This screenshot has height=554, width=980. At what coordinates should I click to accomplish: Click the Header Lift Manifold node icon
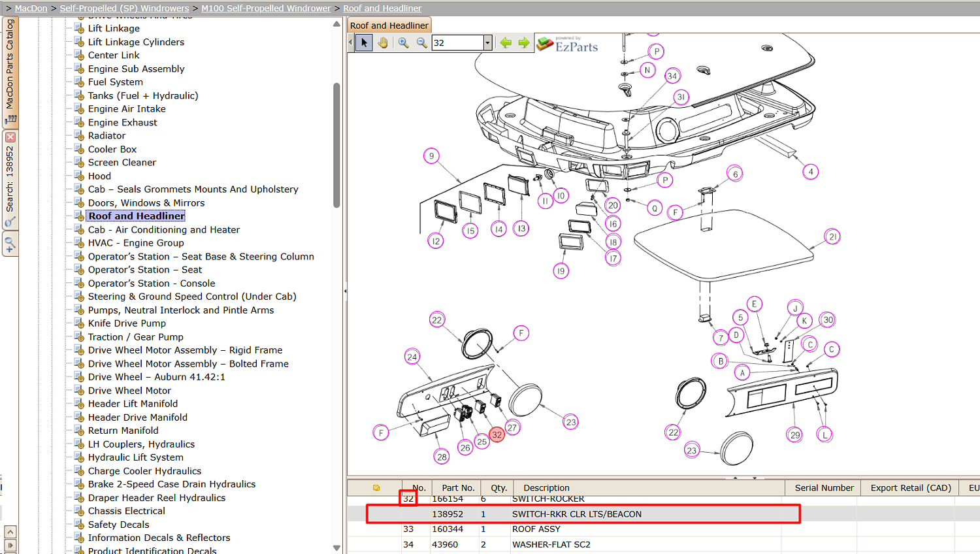79,404
